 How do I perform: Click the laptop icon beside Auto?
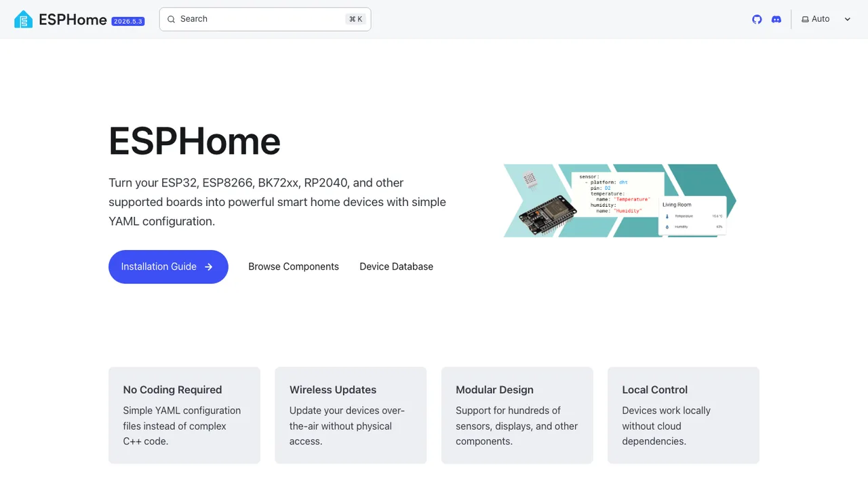pyautogui.click(x=805, y=19)
